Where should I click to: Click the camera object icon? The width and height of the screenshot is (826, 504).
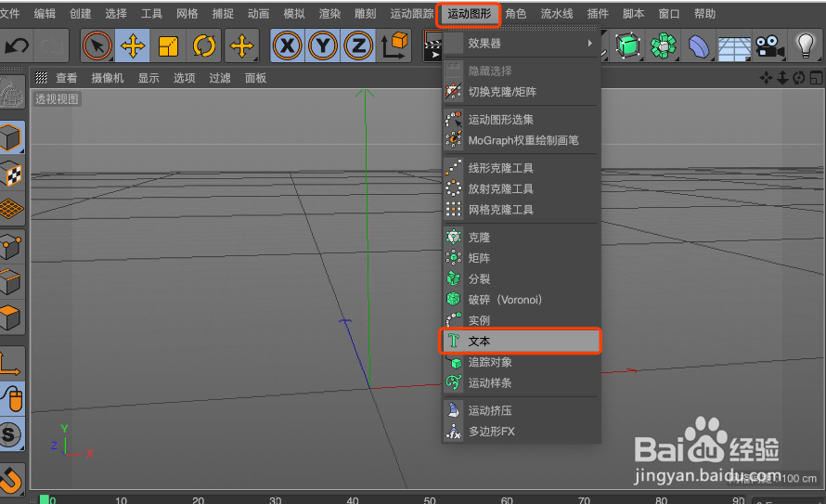(769, 46)
